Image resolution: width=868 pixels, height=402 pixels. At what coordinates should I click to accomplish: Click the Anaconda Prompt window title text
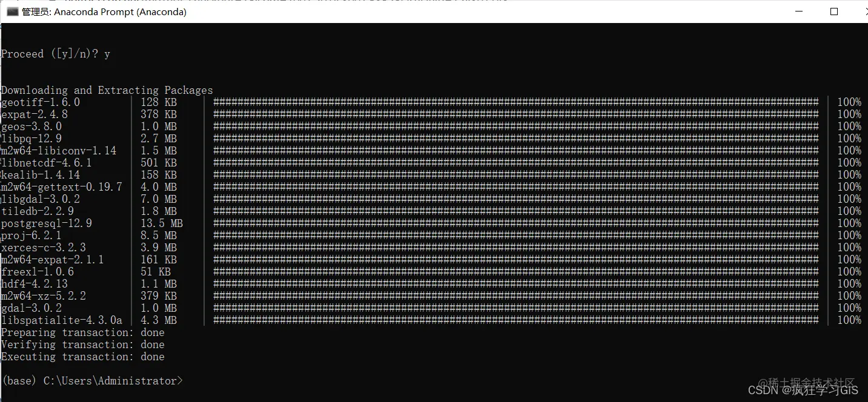(104, 12)
